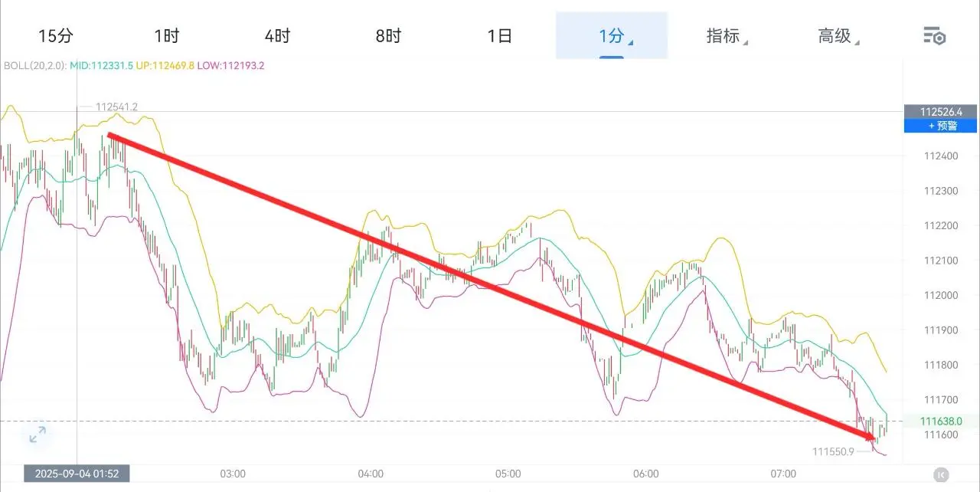Switch to the 15分 timeframe
Image resolution: width=980 pixels, height=492 pixels.
point(54,35)
